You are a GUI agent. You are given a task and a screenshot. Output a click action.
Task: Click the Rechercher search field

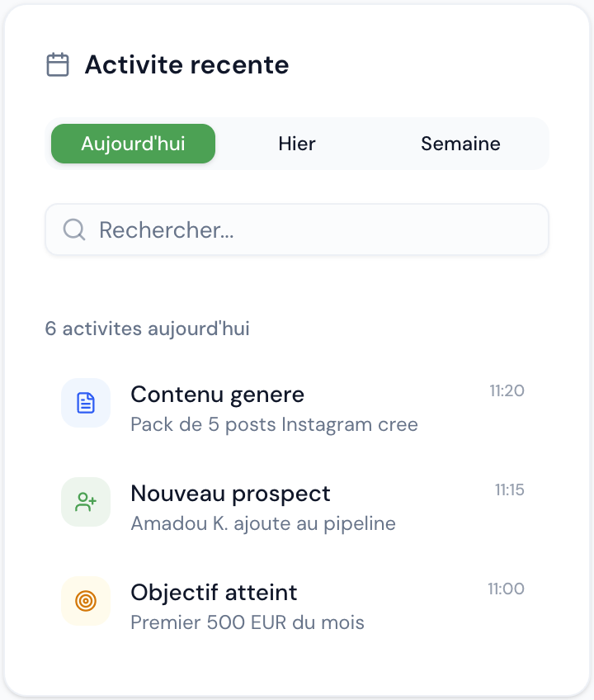click(x=297, y=229)
